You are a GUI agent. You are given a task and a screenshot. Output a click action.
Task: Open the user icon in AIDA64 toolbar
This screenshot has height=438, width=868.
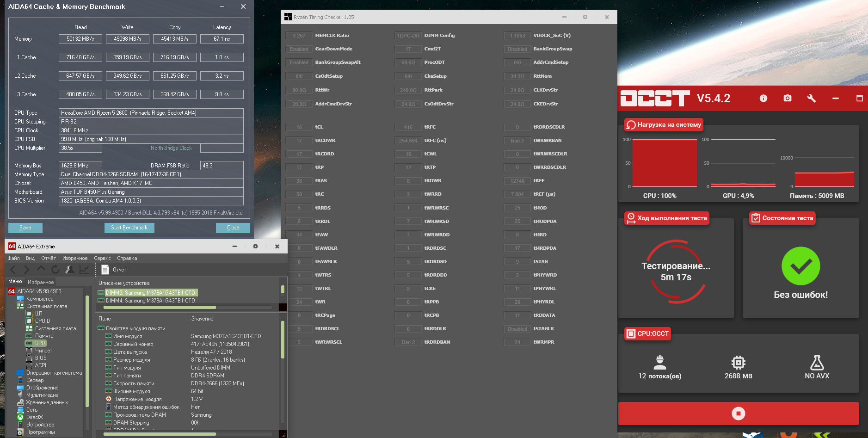[x=70, y=269]
